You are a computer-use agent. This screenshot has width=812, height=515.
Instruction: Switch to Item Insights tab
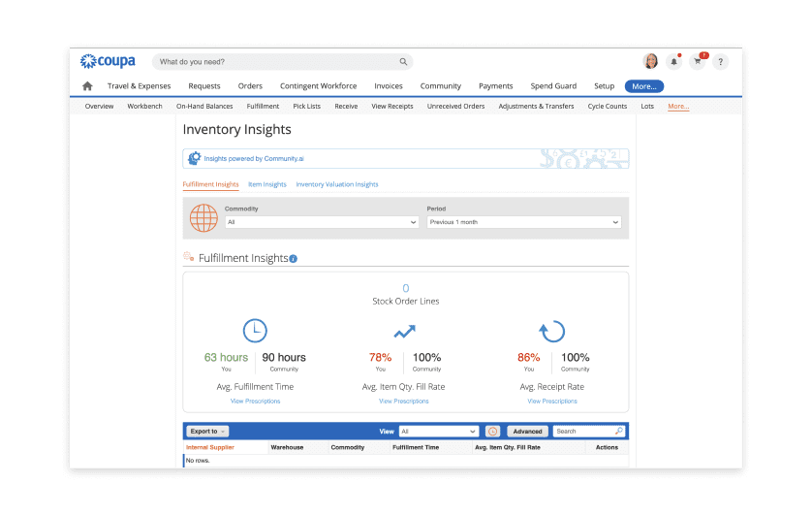click(267, 184)
